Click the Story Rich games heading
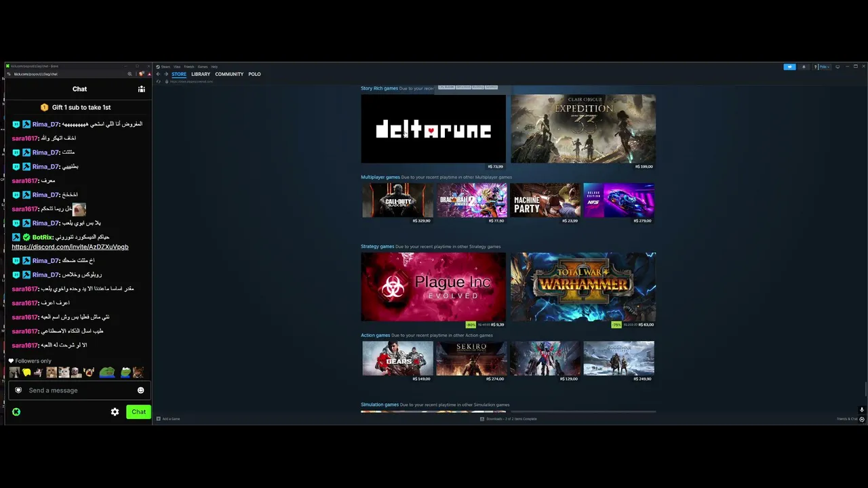Screen dimensions: 868x488 point(379,88)
